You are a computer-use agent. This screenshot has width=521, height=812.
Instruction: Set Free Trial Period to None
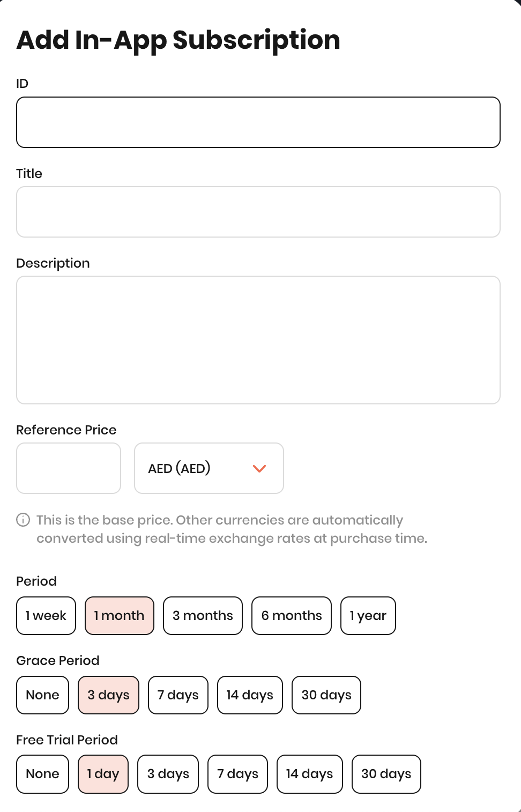[43, 774]
